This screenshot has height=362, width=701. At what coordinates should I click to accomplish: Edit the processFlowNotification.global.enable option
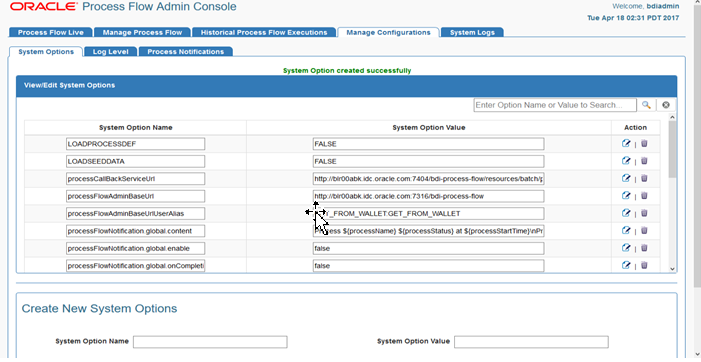click(x=626, y=248)
